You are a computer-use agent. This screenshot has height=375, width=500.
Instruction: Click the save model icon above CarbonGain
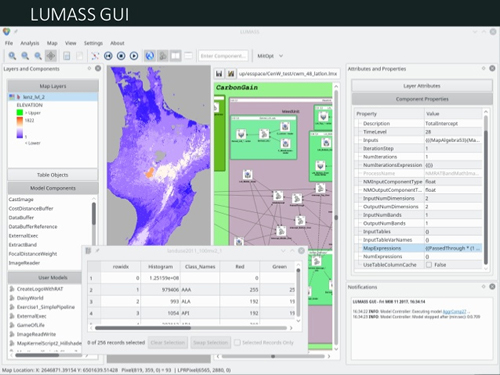point(219,74)
